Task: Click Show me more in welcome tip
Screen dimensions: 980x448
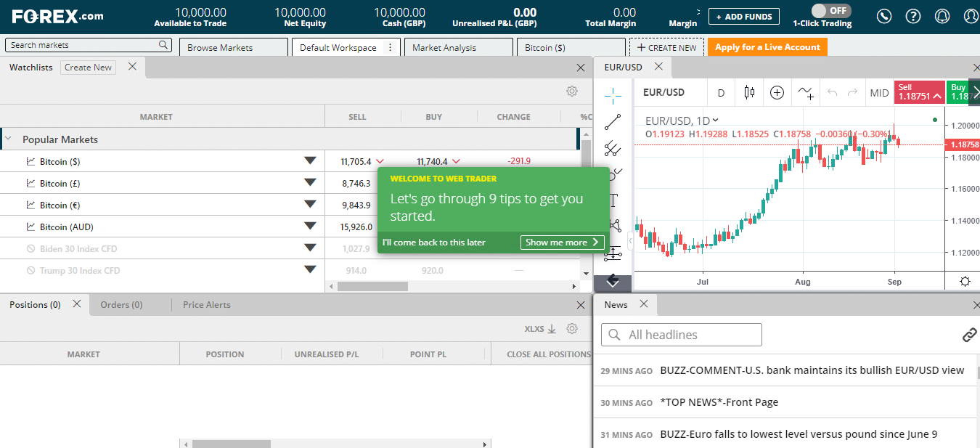Action: 562,243
